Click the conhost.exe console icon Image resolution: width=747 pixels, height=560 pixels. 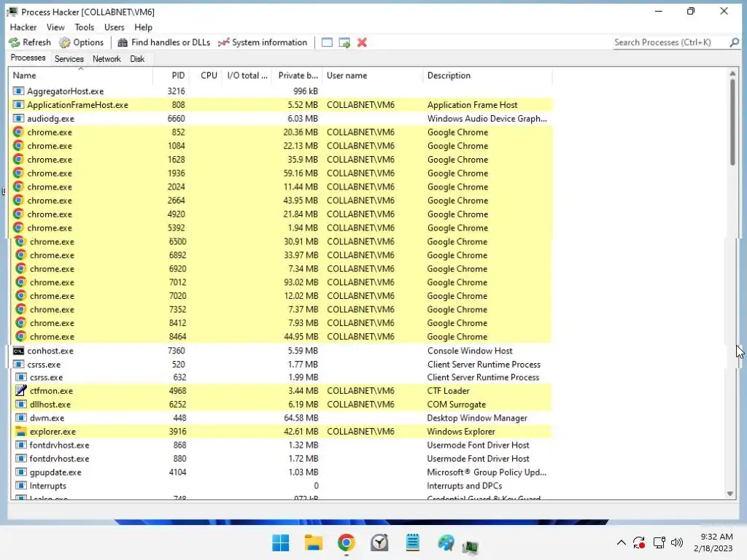click(x=18, y=351)
